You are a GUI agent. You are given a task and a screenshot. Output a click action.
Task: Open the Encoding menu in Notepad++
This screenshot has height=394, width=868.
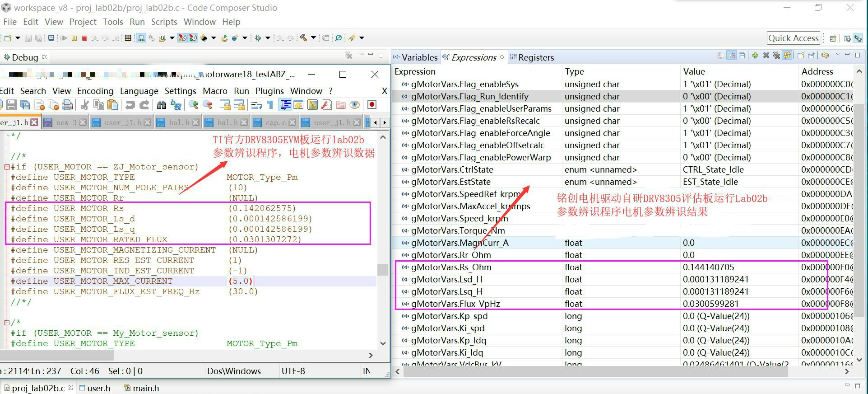coord(95,91)
